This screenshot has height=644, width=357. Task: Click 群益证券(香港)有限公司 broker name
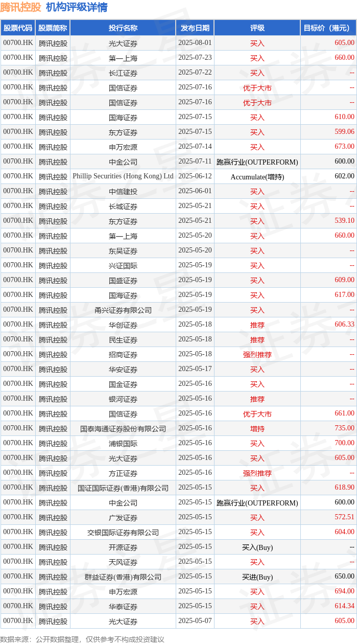point(123,577)
